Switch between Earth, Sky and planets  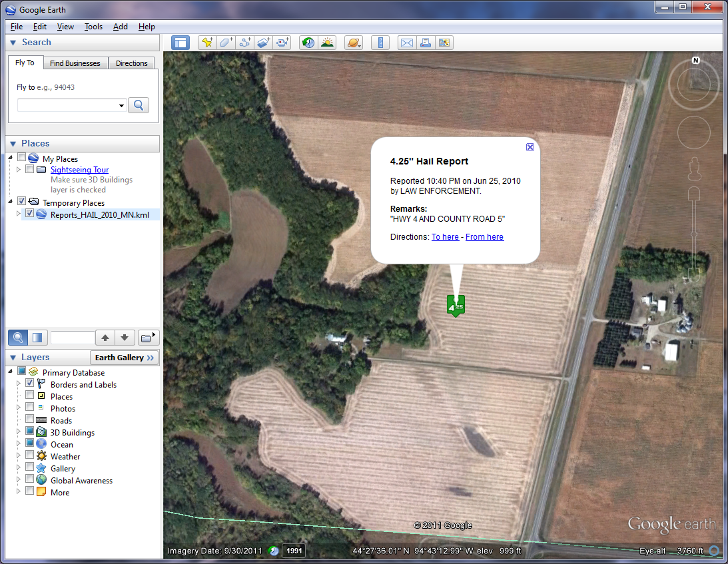(x=353, y=43)
